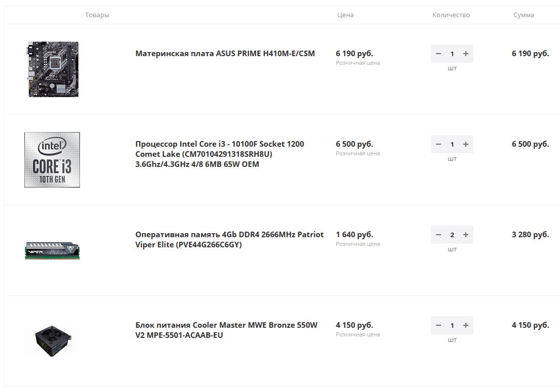560x392 pixels.
Task: Open ASUS PRIME H410M-E/CSM motherboard thumbnail
Action: tap(53, 69)
